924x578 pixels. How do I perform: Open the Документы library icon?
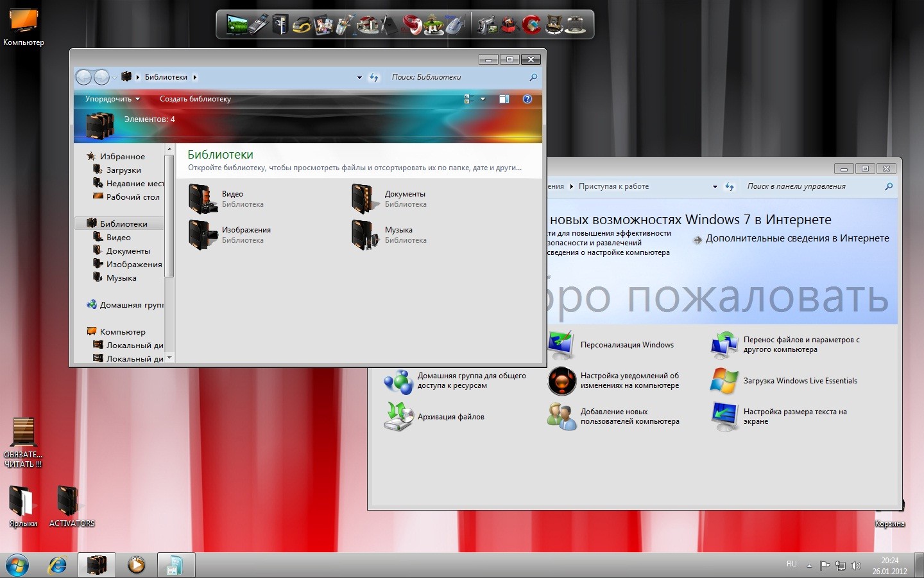click(366, 198)
